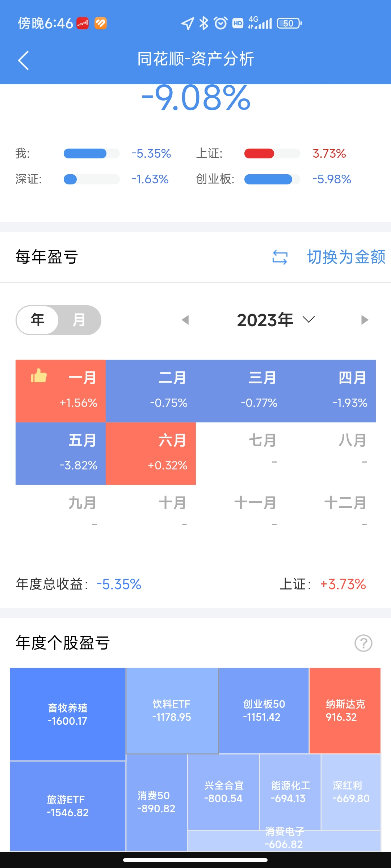Tap the thumbs-up icon on January
Screen dimensions: 391x868
[39, 376]
